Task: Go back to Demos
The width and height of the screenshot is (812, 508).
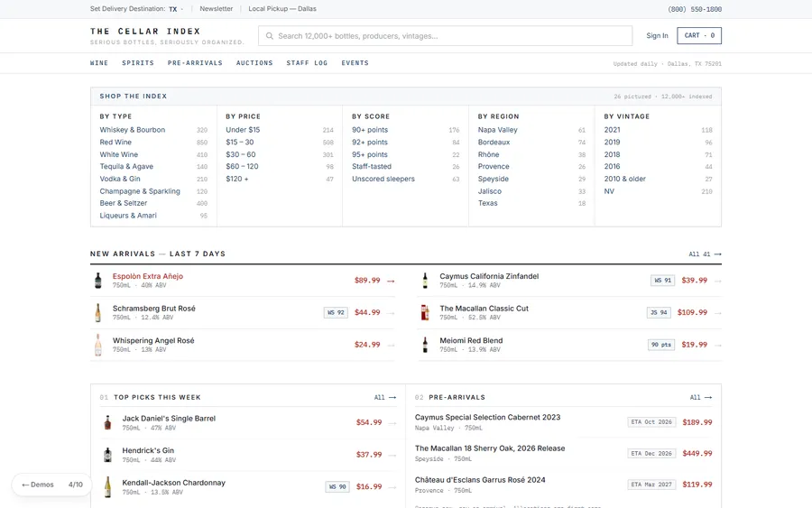Action: (38, 485)
